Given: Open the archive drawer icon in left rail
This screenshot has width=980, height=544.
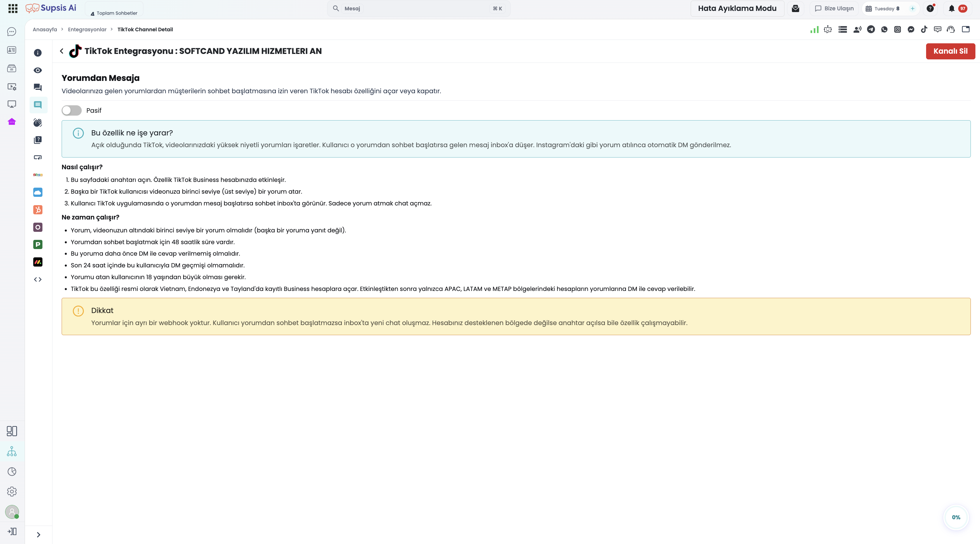Looking at the screenshot, I should 12,68.
